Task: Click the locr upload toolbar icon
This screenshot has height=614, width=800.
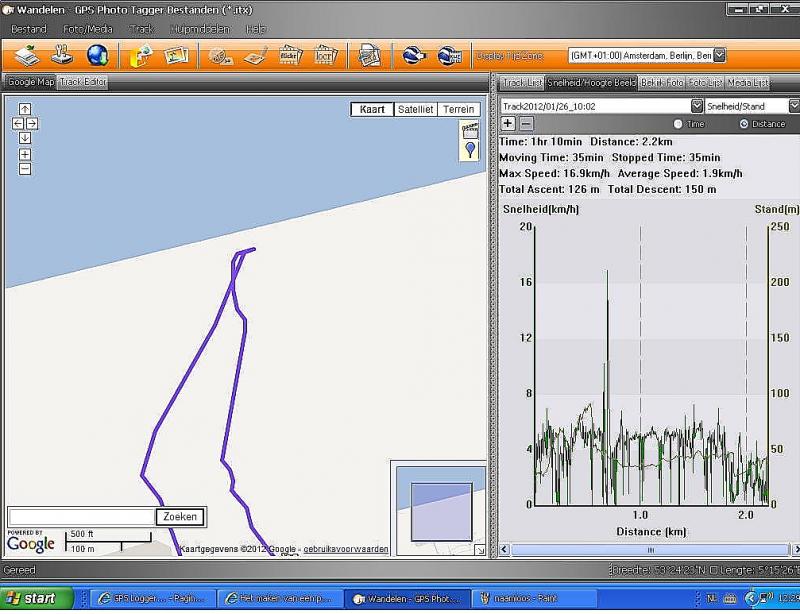Action: [x=326, y=56]
